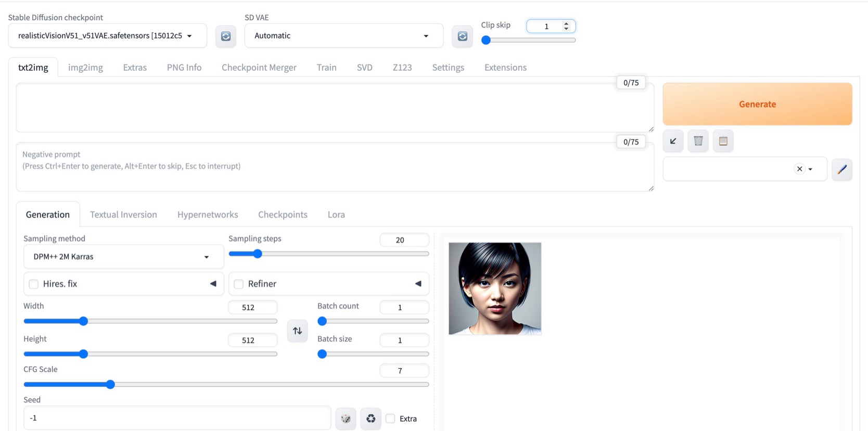Clear the prompt with the trash icon

(x=698, y=141)
